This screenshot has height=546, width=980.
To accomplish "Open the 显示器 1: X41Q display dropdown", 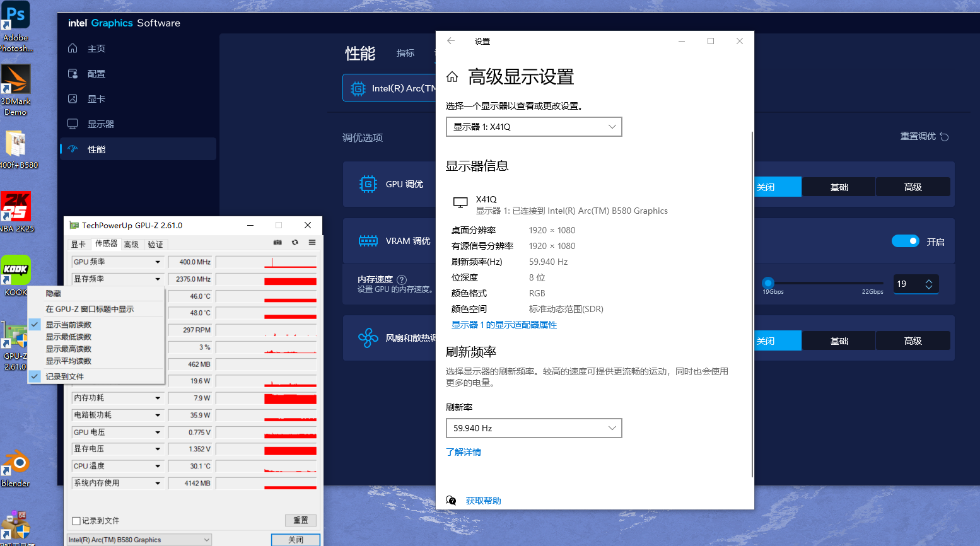I will click(534, 127).
